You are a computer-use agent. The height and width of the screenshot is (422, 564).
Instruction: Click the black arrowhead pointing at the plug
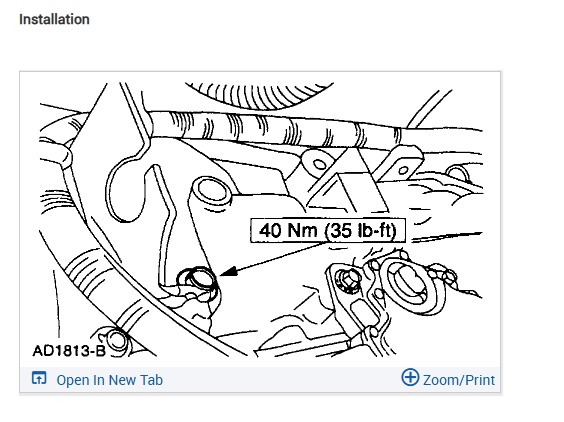(x=229, y=272)
